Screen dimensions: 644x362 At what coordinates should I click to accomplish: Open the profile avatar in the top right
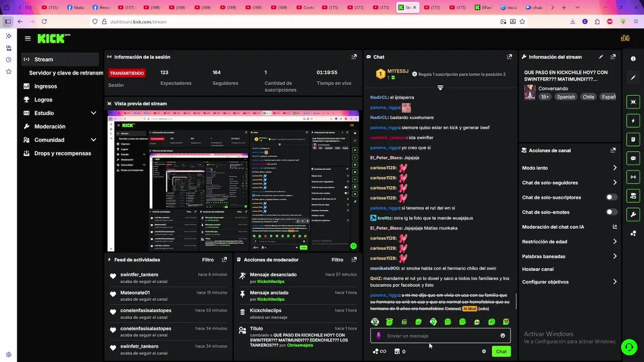click(625, 38)
